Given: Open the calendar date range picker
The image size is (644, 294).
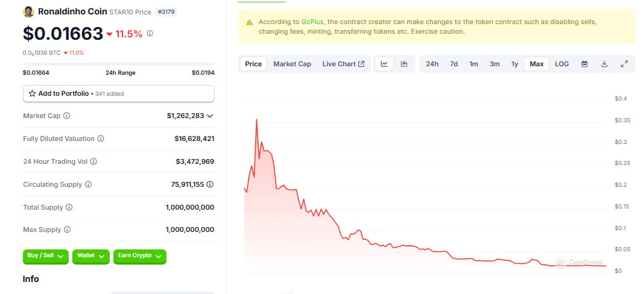Looking at the screenshot, I should tap(584, 64).
